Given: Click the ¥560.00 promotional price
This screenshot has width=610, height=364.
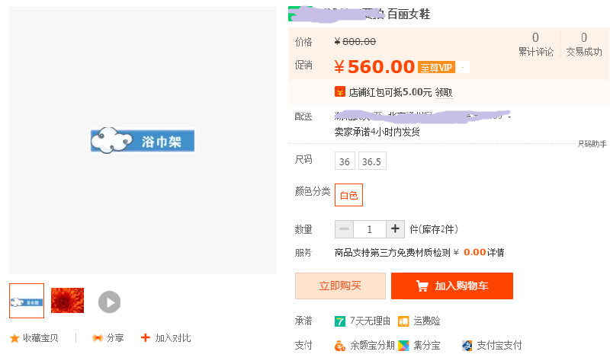Looking at the screenshot, I should point(374,67).
